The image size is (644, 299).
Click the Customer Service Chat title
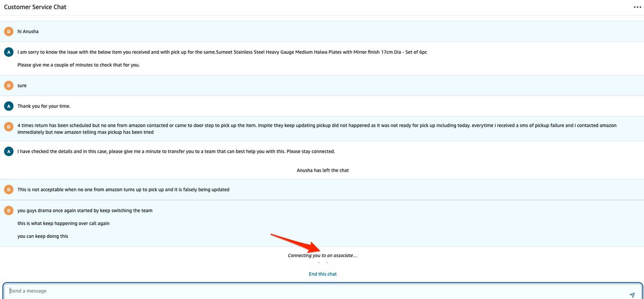[35, 8]
